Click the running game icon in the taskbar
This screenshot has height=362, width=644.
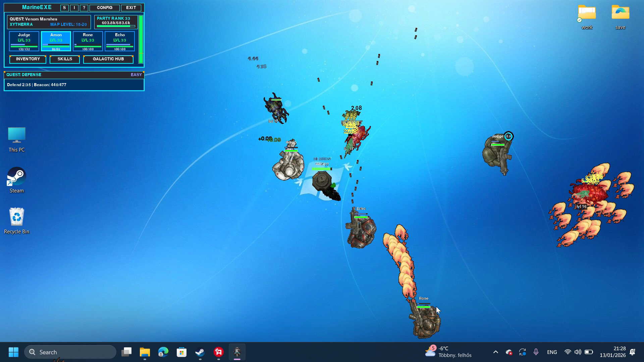click(237, 352)
